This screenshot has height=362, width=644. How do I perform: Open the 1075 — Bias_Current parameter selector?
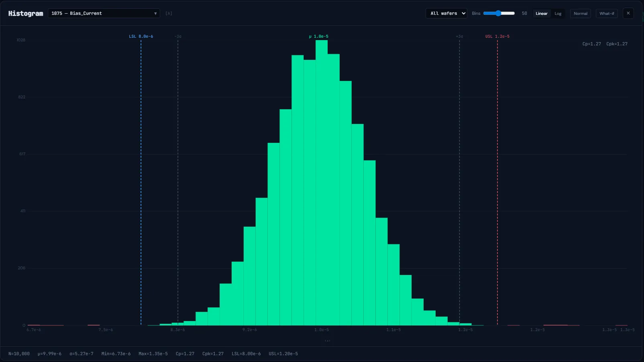[100, 13]
